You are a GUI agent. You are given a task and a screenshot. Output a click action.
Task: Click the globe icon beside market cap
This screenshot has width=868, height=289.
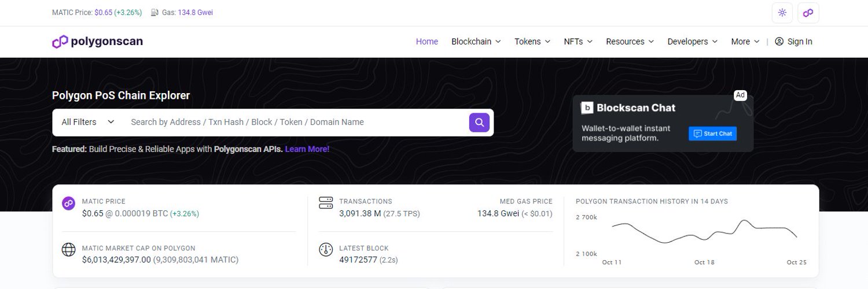click(68, 250)
